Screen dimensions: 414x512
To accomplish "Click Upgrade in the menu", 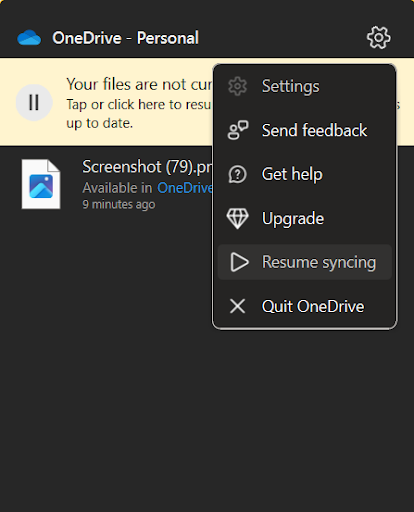I will tap(304, 218).
